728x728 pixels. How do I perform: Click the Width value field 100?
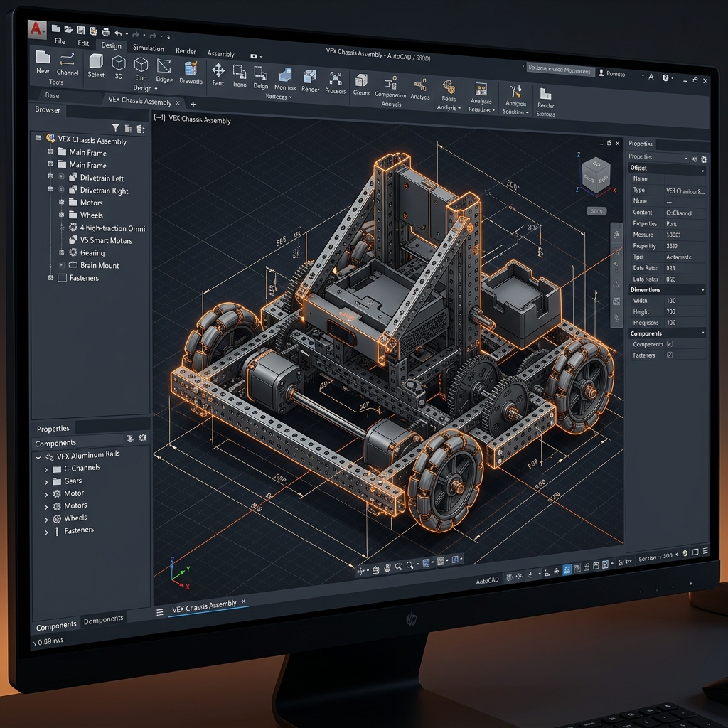[685, 301]
